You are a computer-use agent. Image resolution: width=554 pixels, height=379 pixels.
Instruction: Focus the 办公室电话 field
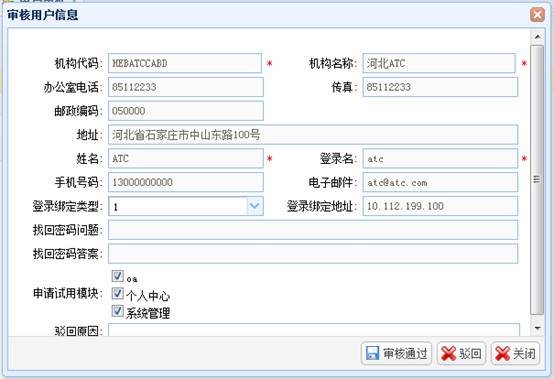186,87
